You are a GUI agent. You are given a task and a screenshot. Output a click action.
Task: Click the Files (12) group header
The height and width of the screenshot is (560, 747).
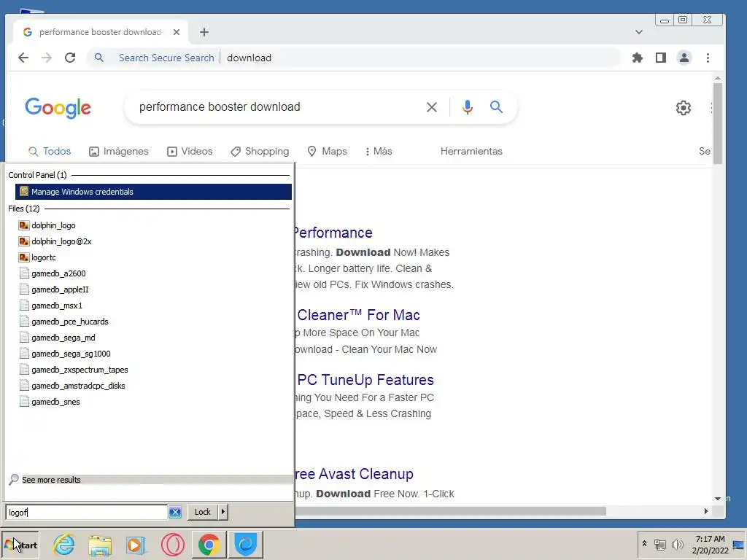(24, 209)
